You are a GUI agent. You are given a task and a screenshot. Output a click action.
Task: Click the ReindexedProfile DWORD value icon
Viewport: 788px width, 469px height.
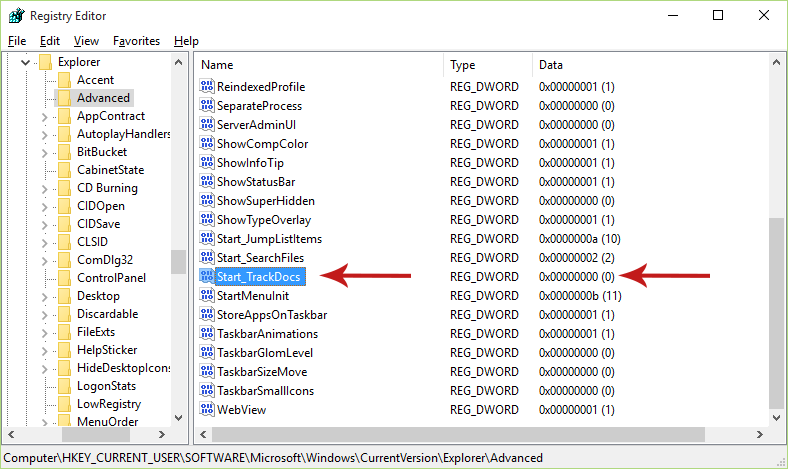pyautogui.click(x=207, y=86)
